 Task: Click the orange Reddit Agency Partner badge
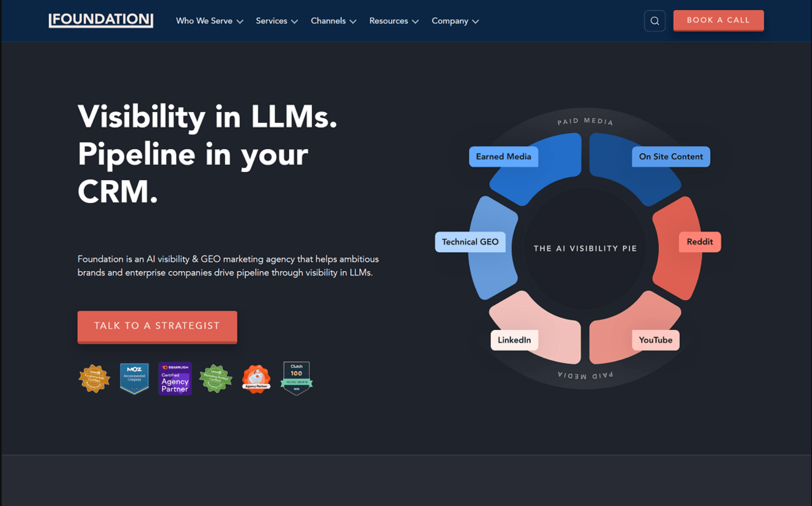tap(256, 379)
